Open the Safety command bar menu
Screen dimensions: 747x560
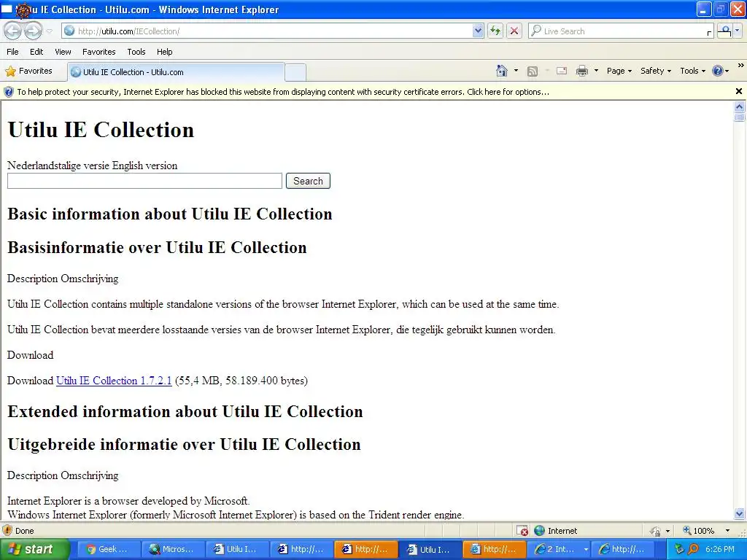[x=656, y=71]
